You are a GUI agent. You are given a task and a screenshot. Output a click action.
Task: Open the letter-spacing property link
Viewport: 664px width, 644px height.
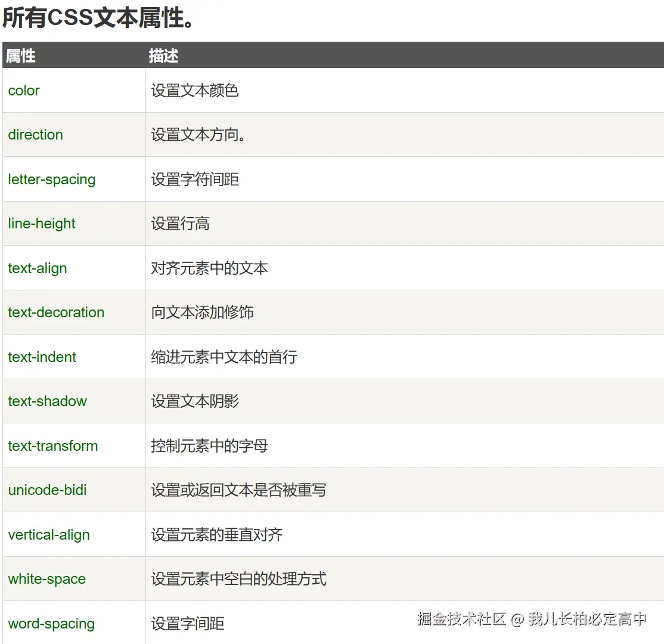point(52,179)
